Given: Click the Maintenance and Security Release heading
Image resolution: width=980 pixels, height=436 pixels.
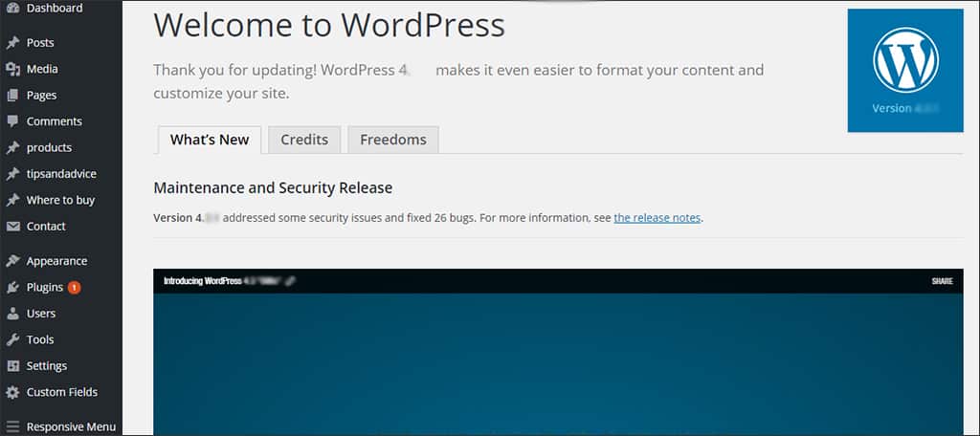Looking at the screenshot, I should (273, 187).
